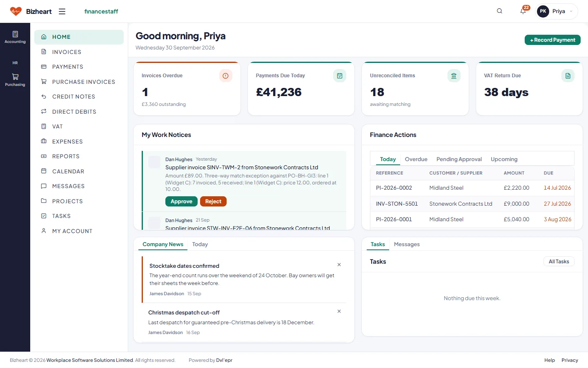588x368 pixels.
Task: Open the Accounting module icon
Action: (x=15, y=34)
